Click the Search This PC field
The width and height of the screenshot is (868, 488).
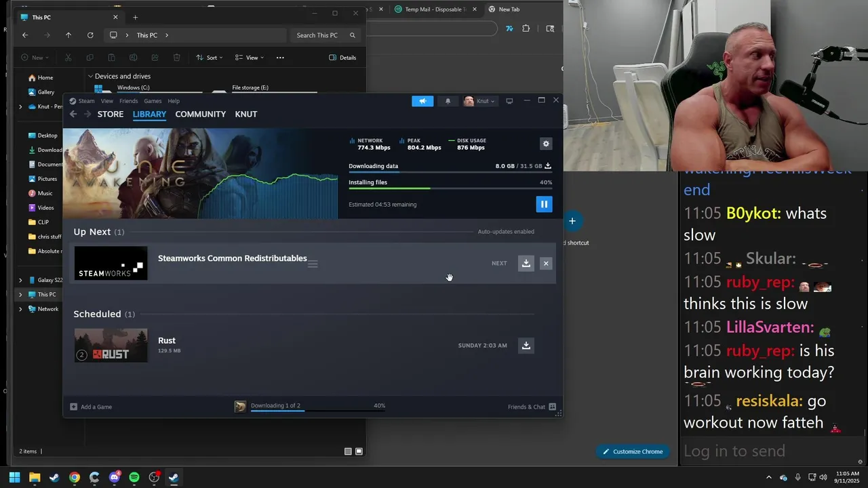click(x=325, y=35)
